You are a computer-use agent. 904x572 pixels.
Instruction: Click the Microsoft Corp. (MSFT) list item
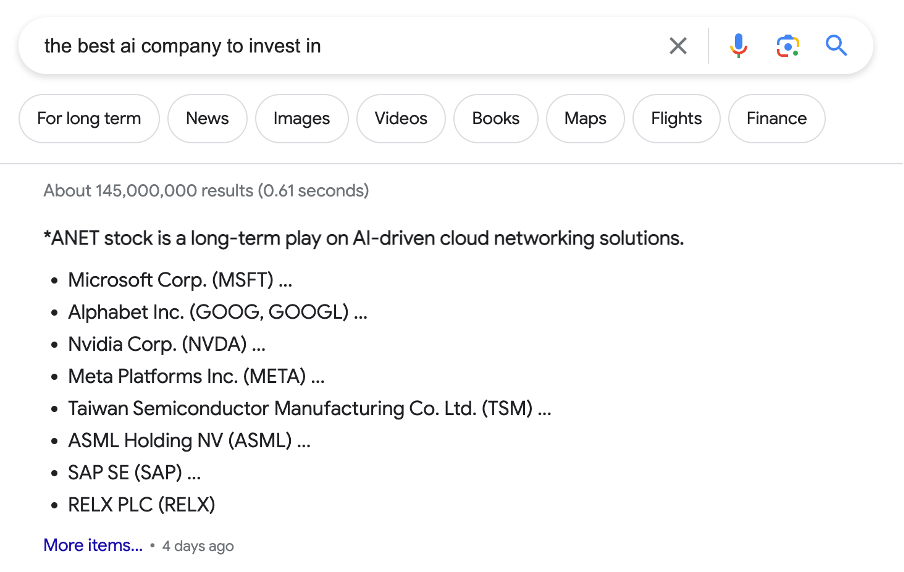click(x=180, y=280)
